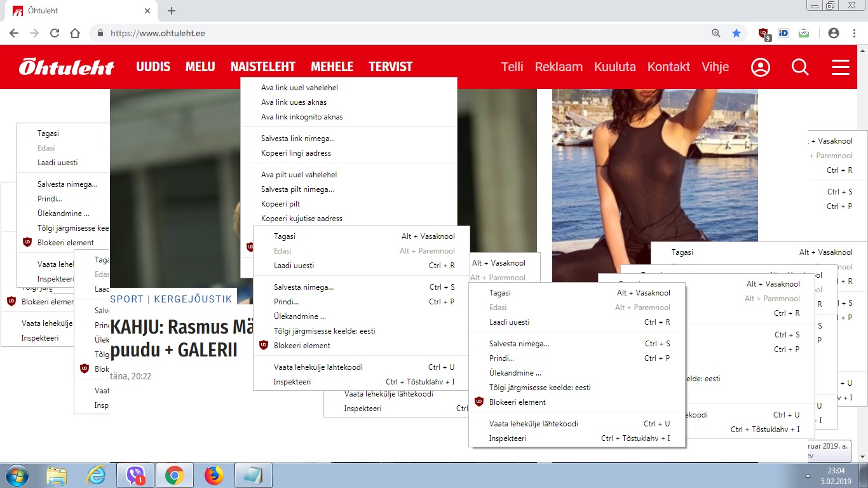Click the Telli link

pos(512,67)
